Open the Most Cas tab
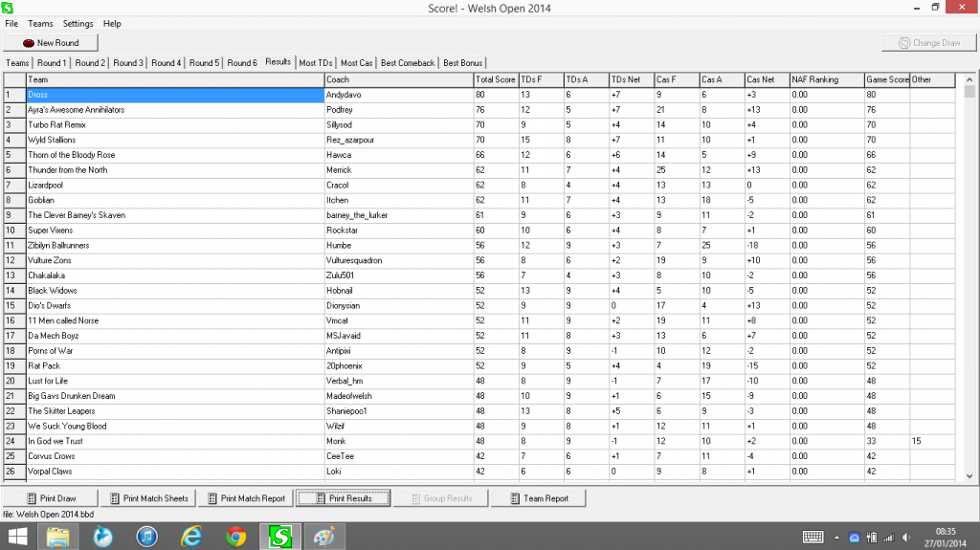Screen dimensions: 980x550 (x=356, y=63)
